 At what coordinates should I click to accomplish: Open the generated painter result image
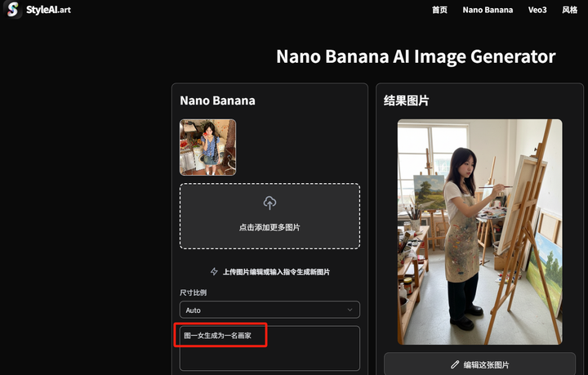click(479, 232)
